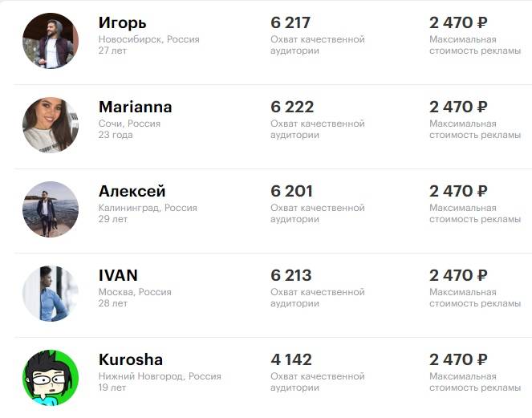Image resolution: width=532 pixels, height=418 pixels.
Task: Open Marianna's profile avatar
Action: 51,125
